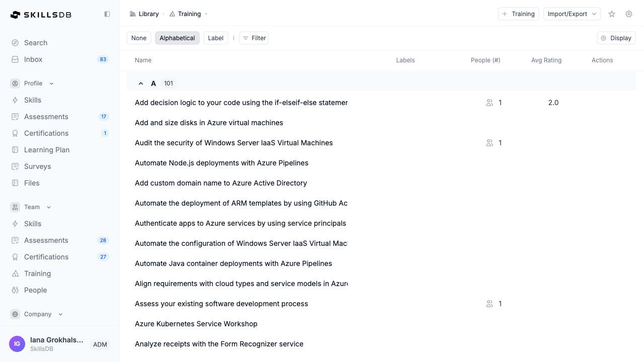Viewport: 644px width, 362px height.
Task: Click the SkillsDB logo
Action: click(41, 15)
